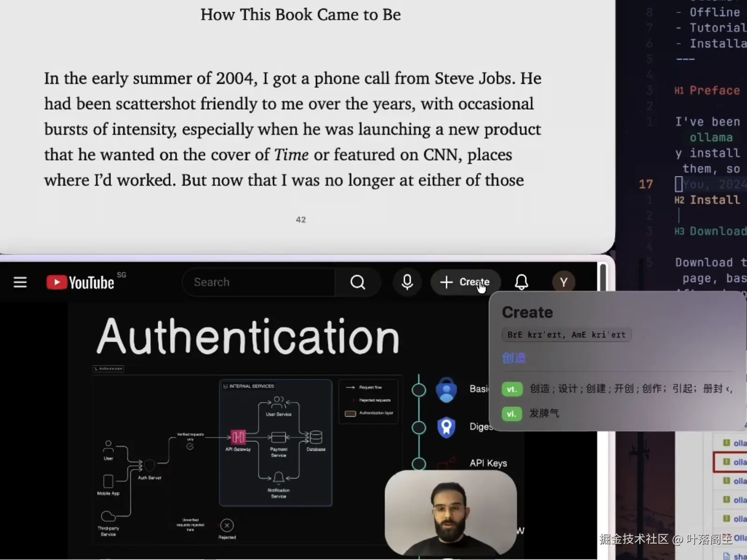Jump to the H1 Preface heading in editor

(x=714, y=91)
